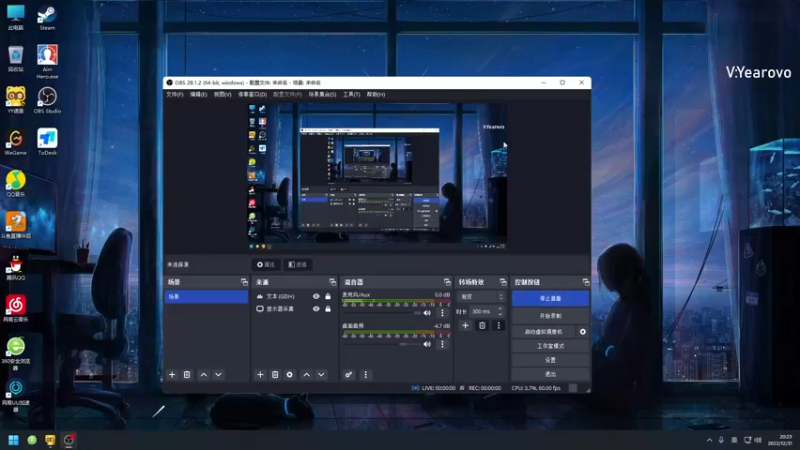Open the Aim Hero.exe desktop shortcut
This screenshot has height=450, width=800.
coord(47,61)
